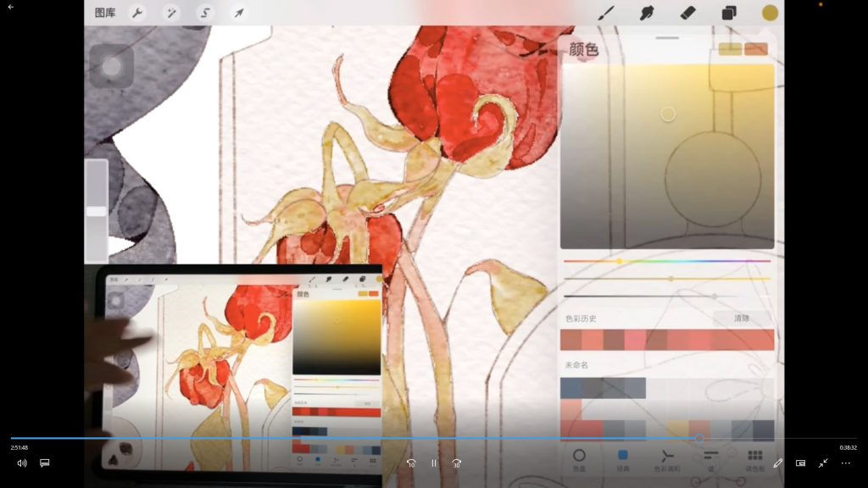Toggle captions in the video player
868x488 pixels.
tap(45, 463)
